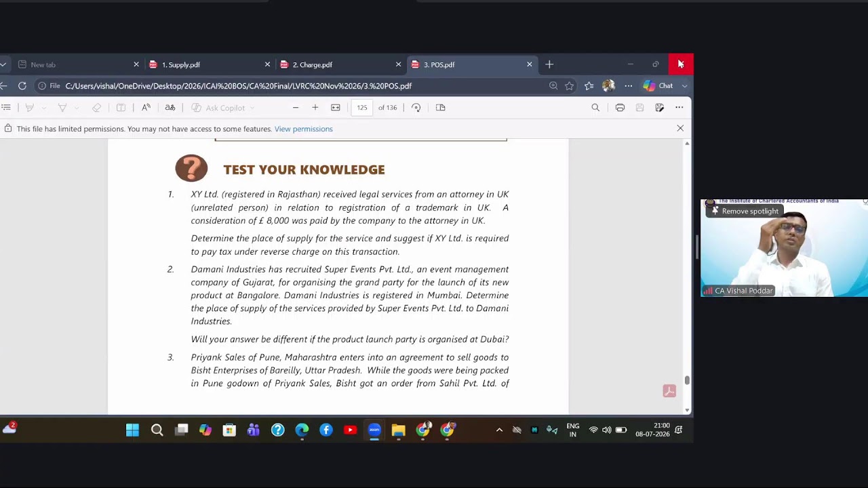
Task: Select the PDF highlight tool
Action: [x=29, y=108]
